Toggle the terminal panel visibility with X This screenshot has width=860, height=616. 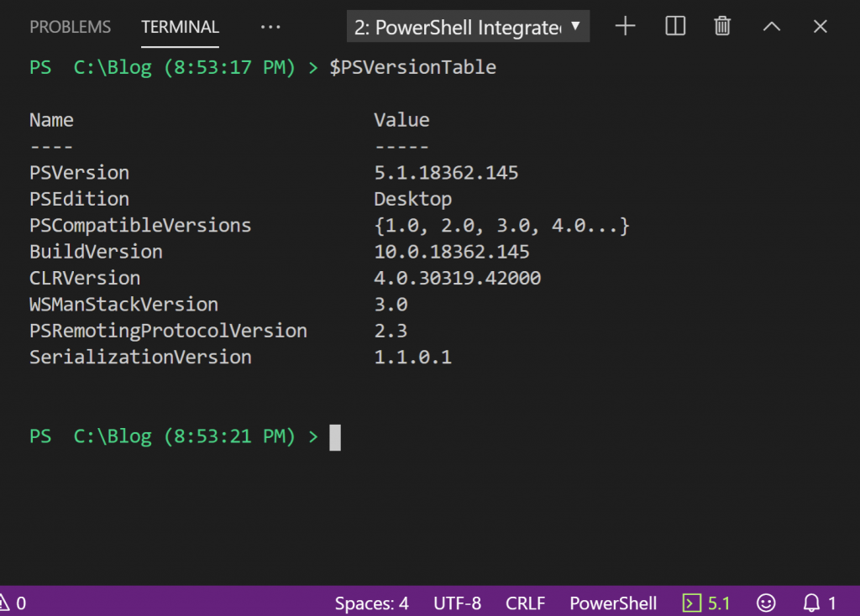[820, 26]
